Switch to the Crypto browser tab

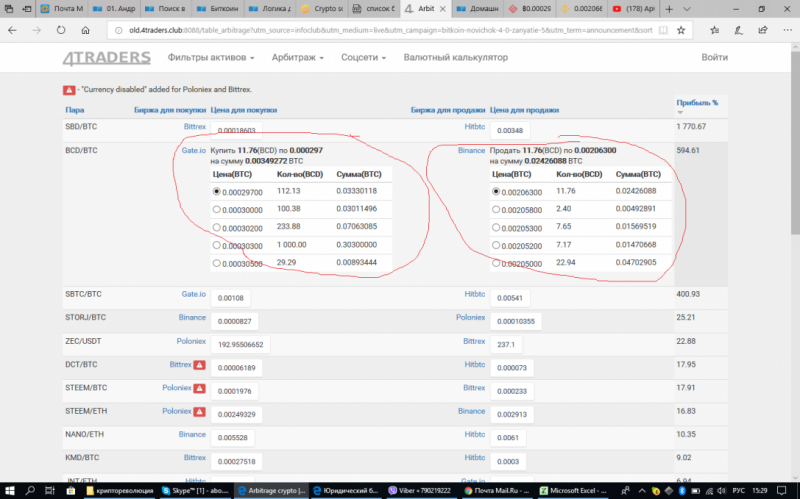click(x=323, y=9)
